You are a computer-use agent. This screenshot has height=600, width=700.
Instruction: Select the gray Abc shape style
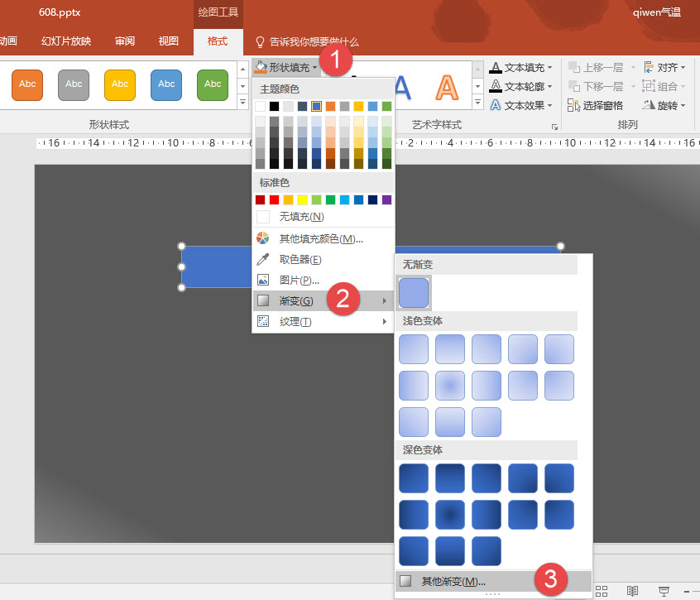[x=74, y=84]
